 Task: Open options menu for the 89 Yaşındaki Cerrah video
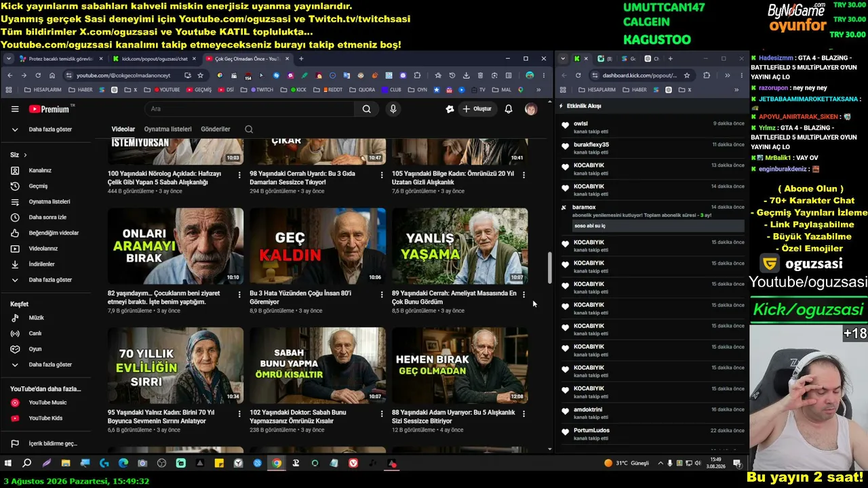[x=524, y=294]
